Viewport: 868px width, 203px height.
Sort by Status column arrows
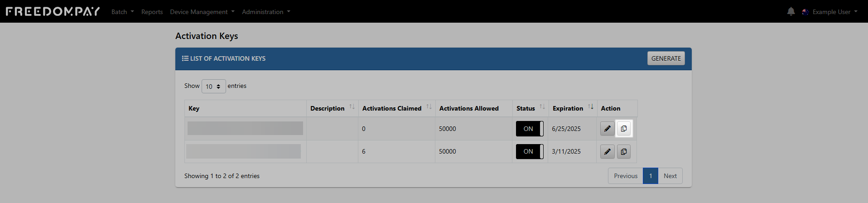(x=542, y=107)
